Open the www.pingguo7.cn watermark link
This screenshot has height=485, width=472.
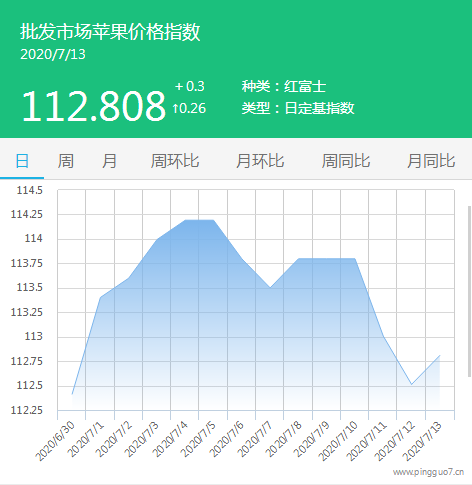point(428,472)
